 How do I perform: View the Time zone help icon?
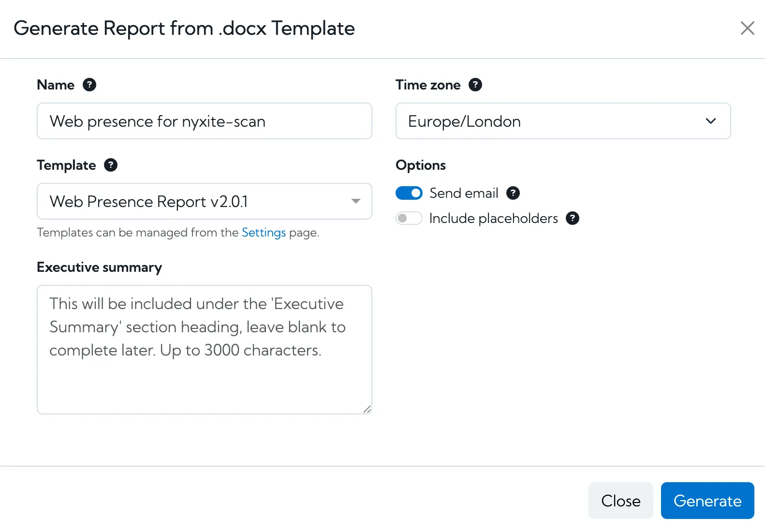[x=475, y=85]
